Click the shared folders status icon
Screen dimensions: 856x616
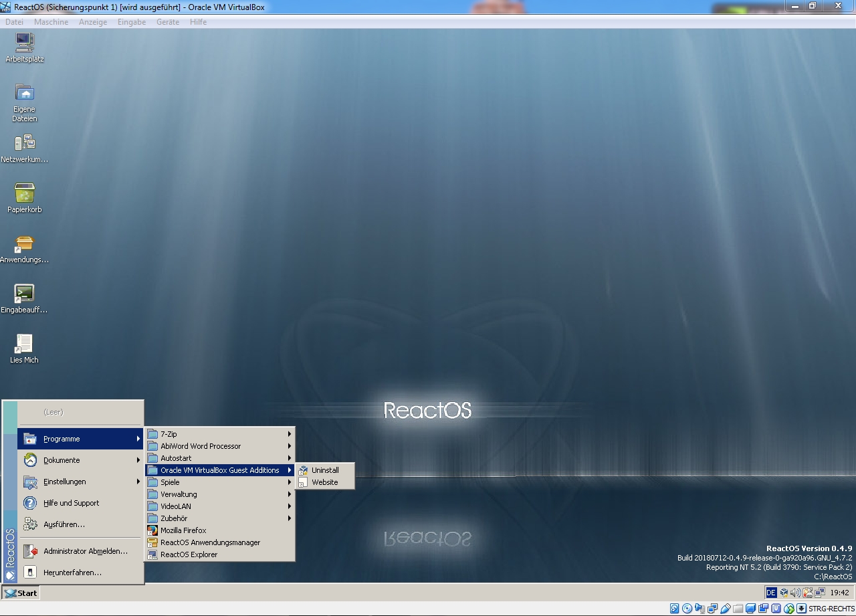click(738, 609)
